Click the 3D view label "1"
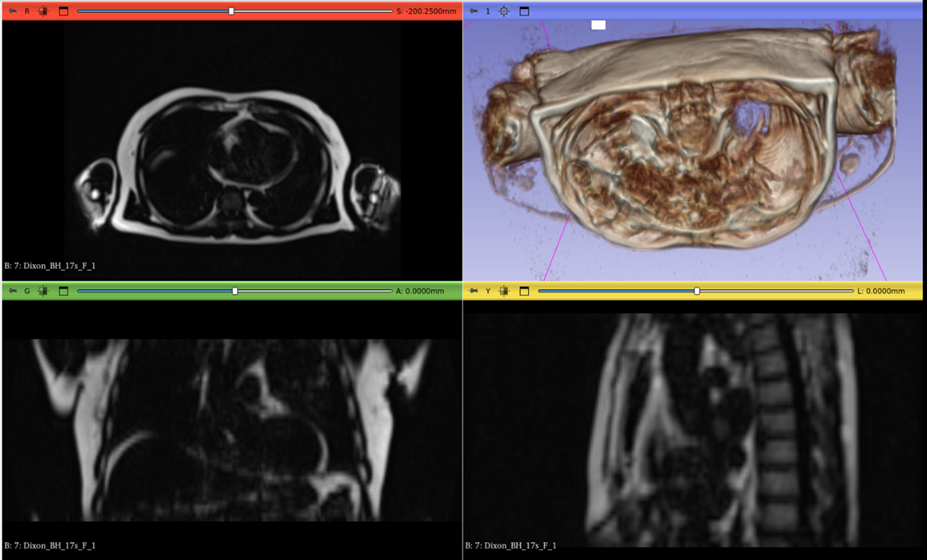This screenshot has height=560, width=927. coord(488,11)
